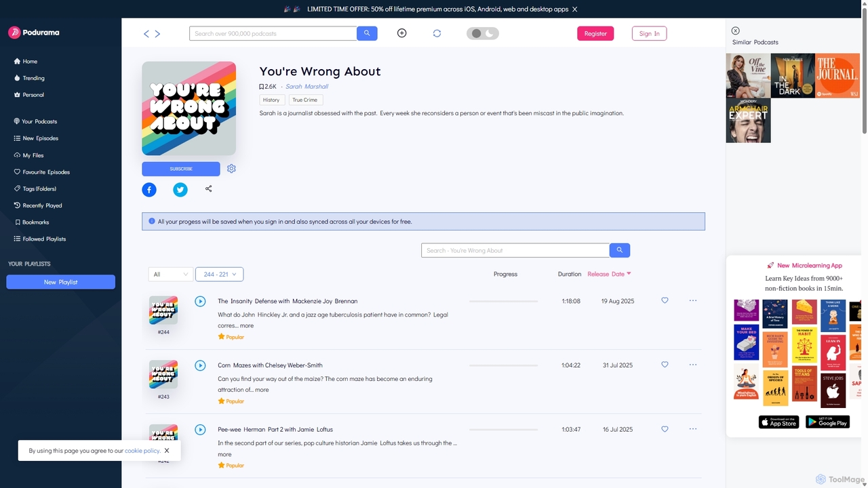Open podcast settings gear icon

click(x=231, y=169)
